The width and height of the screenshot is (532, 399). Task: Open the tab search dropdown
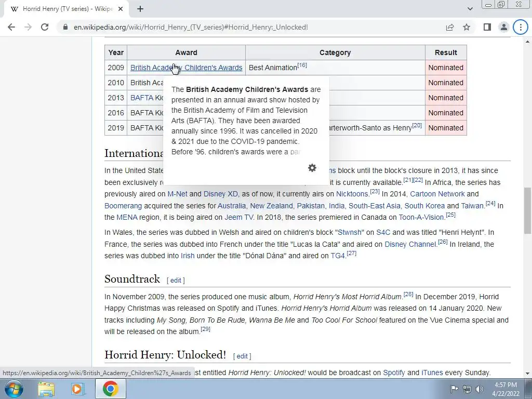(x=470, y=9)
